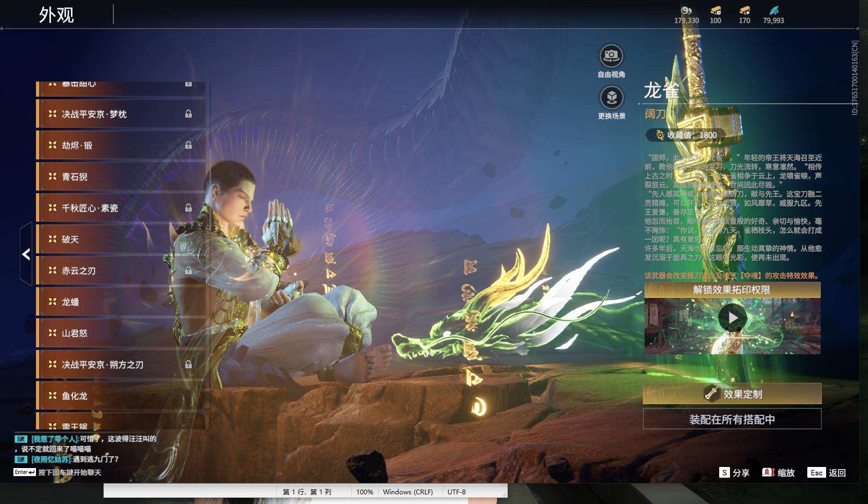Image resolution: width=868 pixels, height=504 pixels.
Task: Click the 100% zoom in Notepad status bar
Action: (x=365, y=492)
